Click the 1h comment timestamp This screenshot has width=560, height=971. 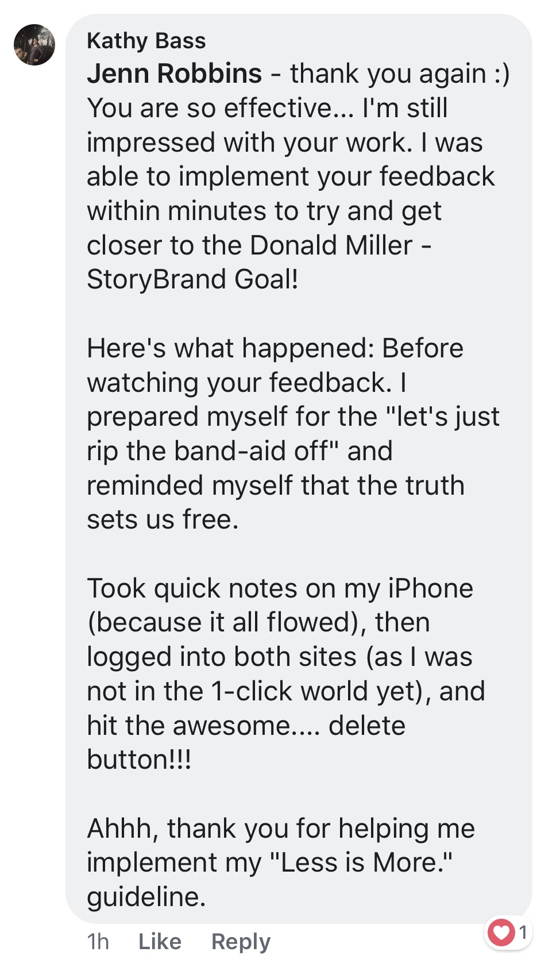tap(98, 941)
